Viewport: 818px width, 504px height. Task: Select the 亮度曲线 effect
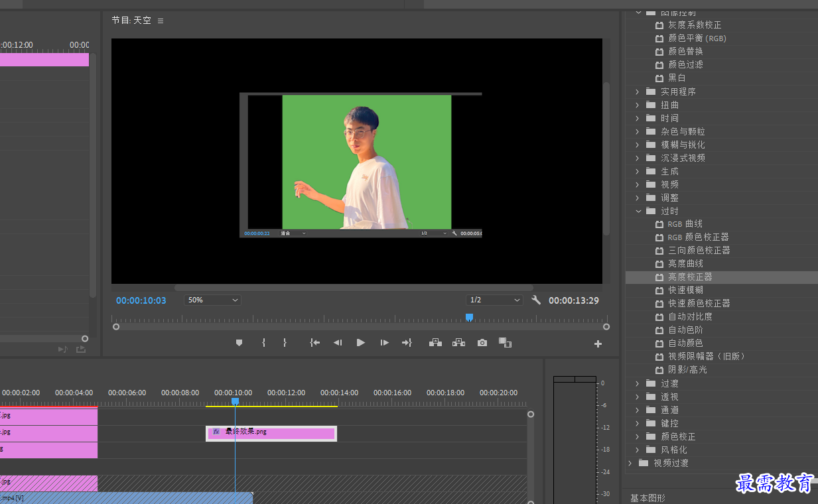point(685,263)
